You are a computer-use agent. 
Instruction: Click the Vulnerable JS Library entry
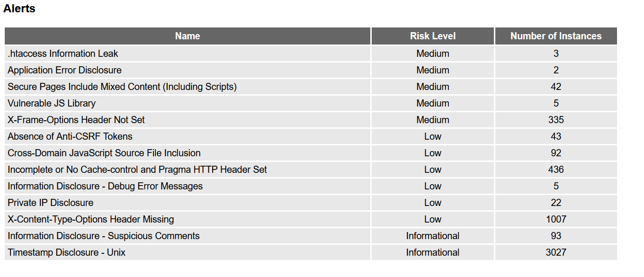tap(52, 103)
